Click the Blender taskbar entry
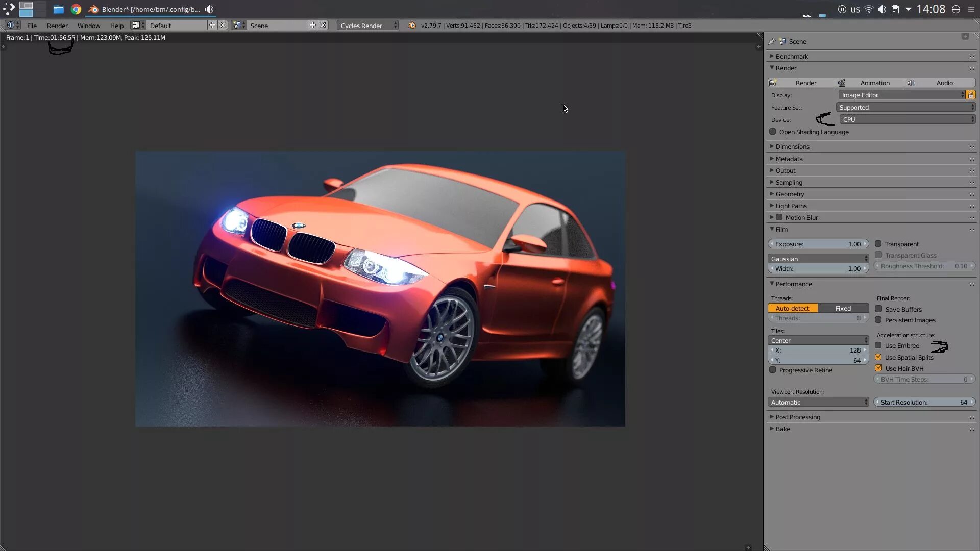The image size is (980, 551). (x=151, y=9)
